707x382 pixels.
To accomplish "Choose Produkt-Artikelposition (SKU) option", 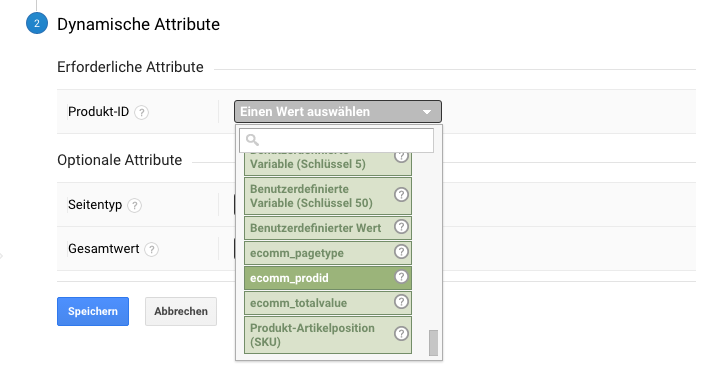I will [328, 335].
